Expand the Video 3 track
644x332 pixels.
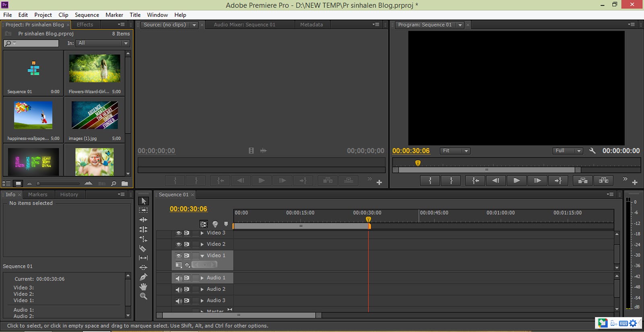pyautogui.click(x=202, y=233)
